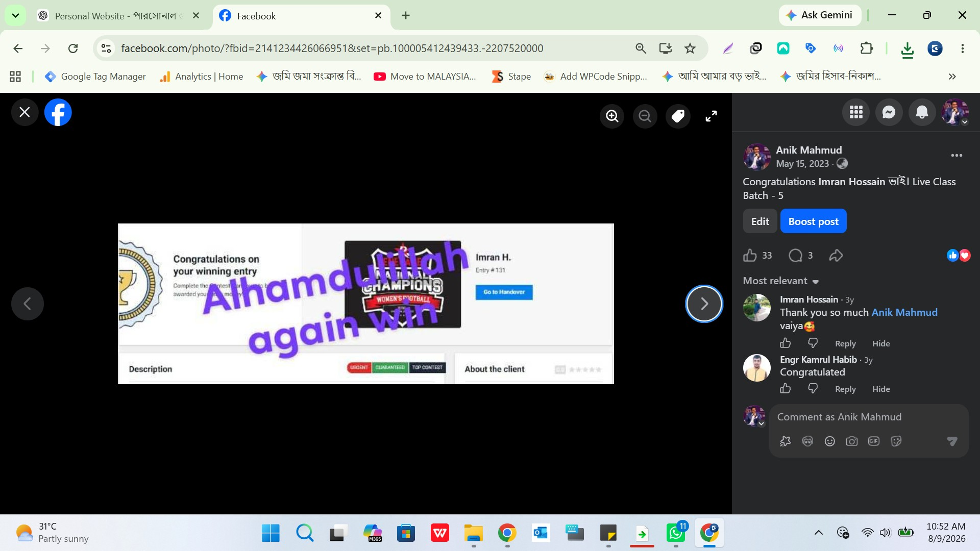Viewport: 980px width, 551px height.
Task: Select the Facebook browser tab
Action: (301, 16)
